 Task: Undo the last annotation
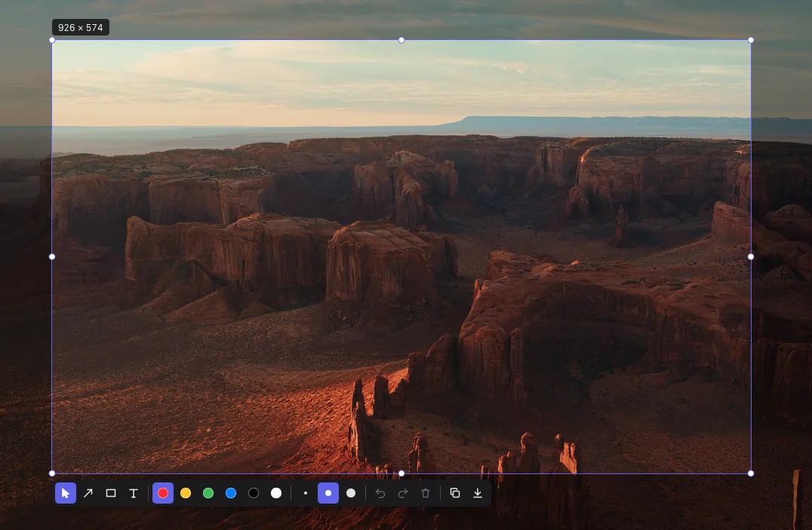click(380, 493)
